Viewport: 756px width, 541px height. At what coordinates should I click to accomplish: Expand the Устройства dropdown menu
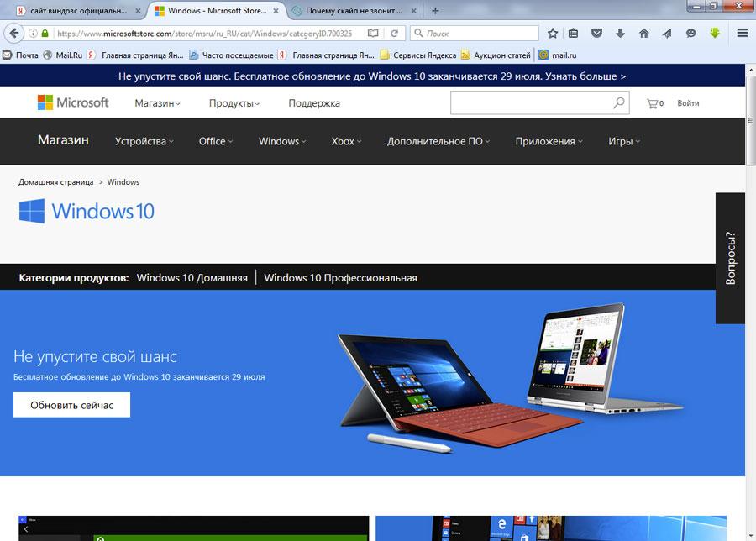click(x=144, y=141)
